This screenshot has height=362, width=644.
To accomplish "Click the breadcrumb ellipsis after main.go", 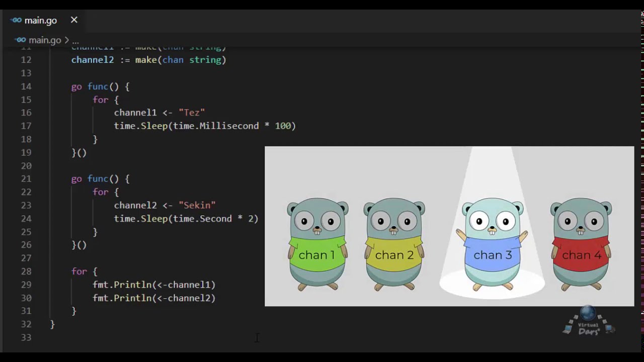I will 75,41.
